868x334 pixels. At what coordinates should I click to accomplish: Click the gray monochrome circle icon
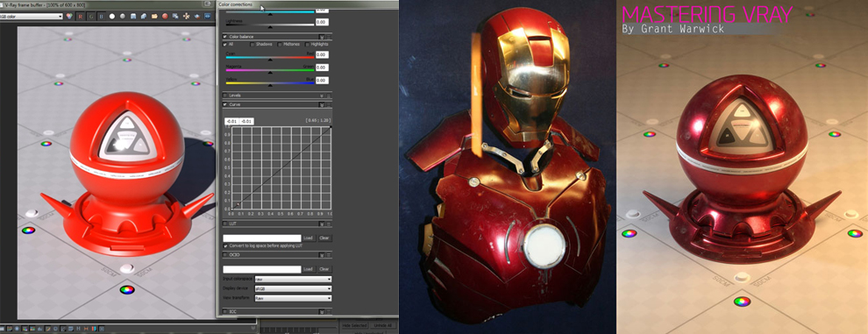tap(123, 17)
